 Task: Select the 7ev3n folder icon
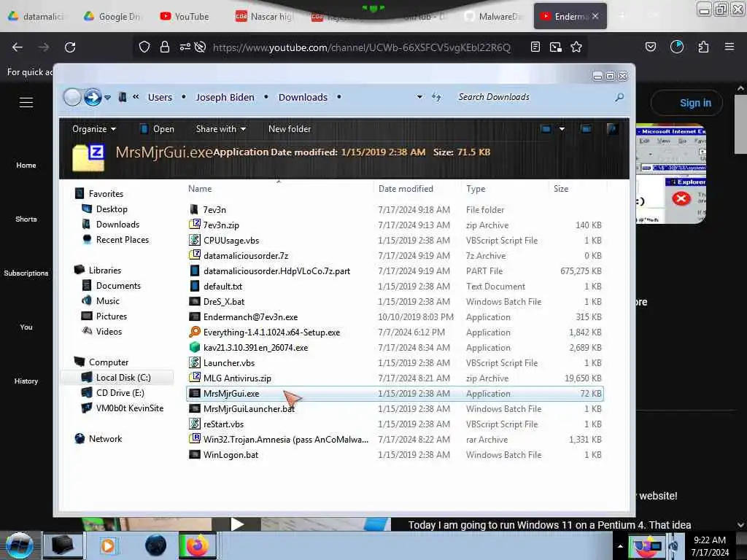click(x=194, y=209)
